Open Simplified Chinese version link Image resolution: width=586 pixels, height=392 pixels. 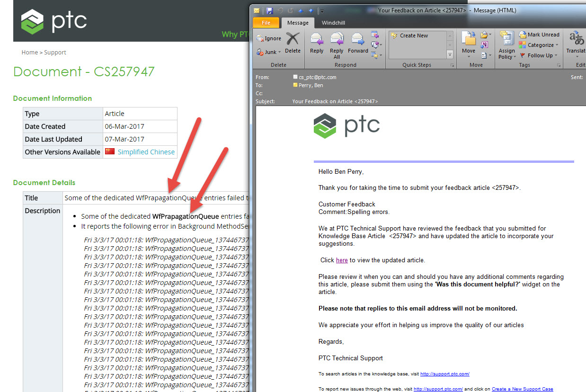[146, 152]
